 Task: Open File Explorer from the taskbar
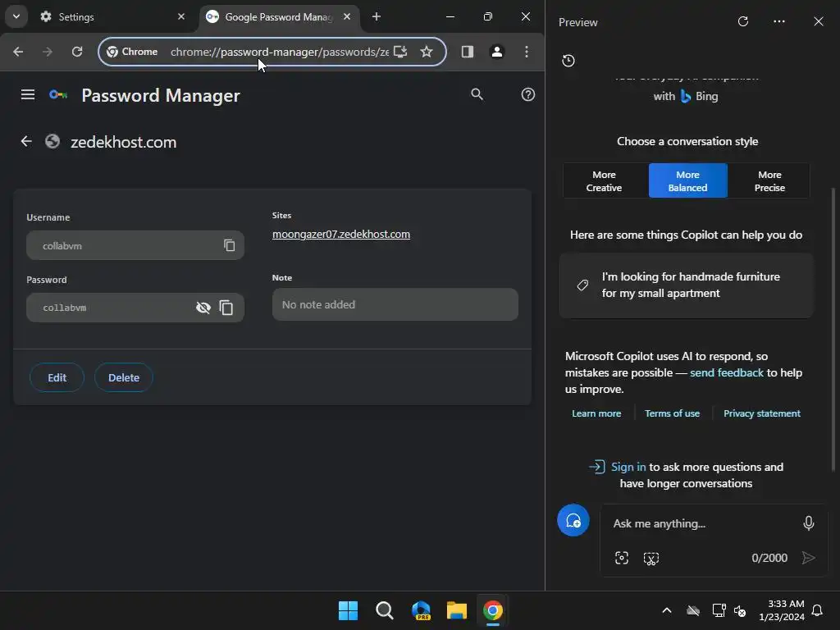[x=457, y=610]
